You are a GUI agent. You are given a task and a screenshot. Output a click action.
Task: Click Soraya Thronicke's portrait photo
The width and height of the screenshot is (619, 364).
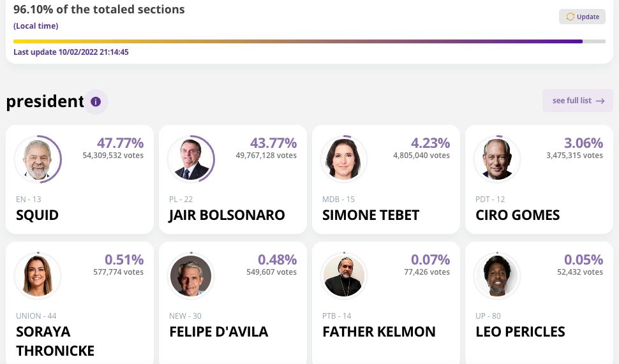(x=37, y=276)
